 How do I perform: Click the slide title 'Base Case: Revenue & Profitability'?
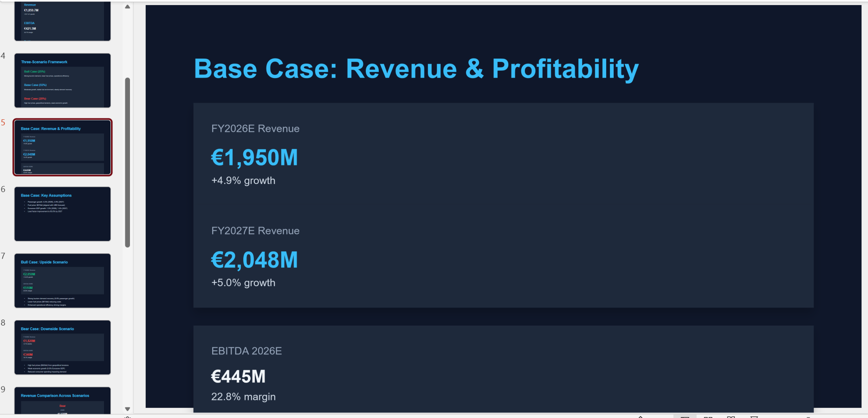tap(416, 69)
